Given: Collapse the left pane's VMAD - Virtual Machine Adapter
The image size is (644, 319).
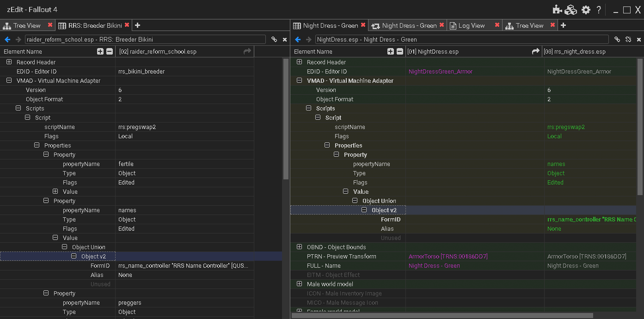Looking at the screenshot, I should pyautogui.click(x=9, y=80).
